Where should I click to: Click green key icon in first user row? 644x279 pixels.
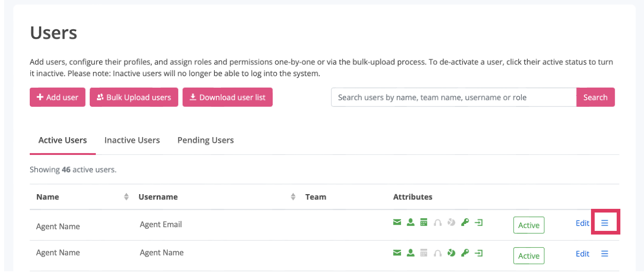(465, 222)
